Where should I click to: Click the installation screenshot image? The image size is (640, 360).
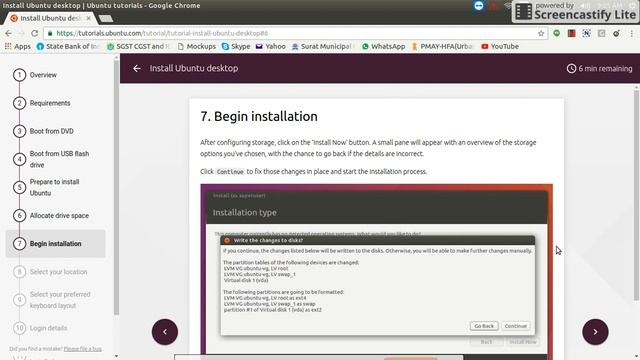click(x=376, y=272)
